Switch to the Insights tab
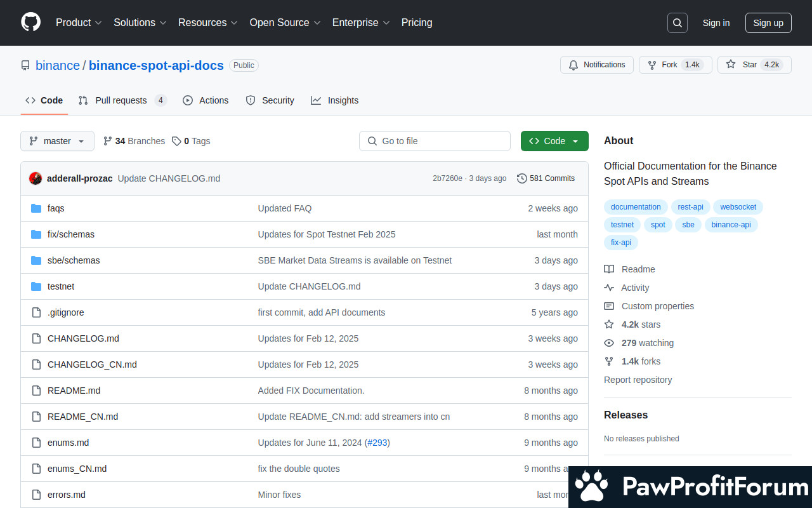Image resolution: width=812 pixels, height=508 pixels. click(x=334, y=100)
